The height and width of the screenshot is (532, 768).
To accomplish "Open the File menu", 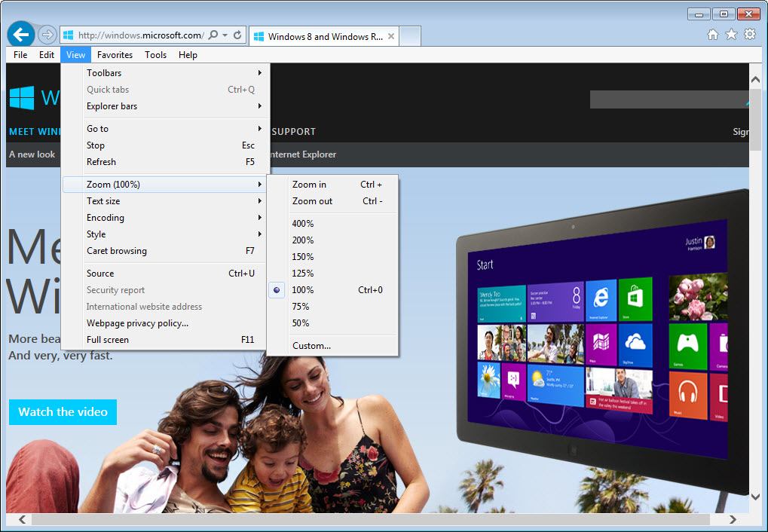I will tap(20, 55).
